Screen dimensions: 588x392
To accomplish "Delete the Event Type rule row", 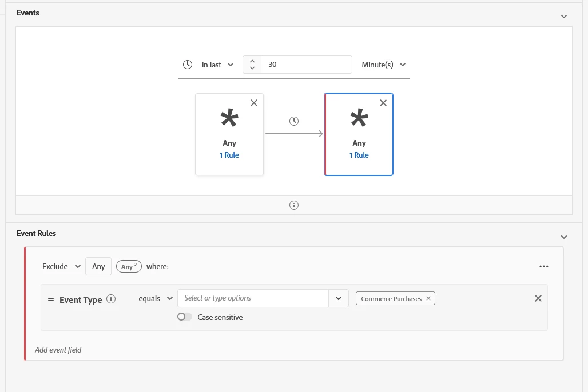I will click(538, 298).
